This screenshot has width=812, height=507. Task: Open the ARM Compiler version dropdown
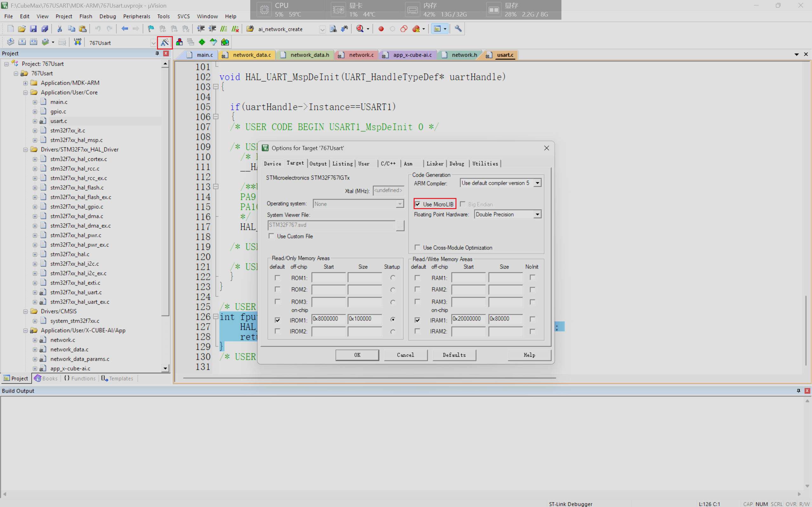point(537,183)
